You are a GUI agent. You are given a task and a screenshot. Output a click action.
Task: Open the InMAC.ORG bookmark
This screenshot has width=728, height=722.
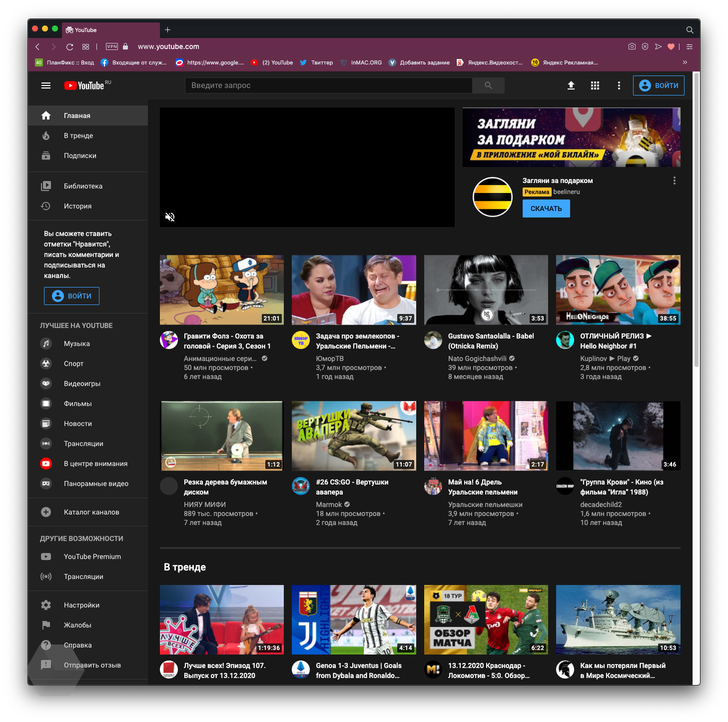(x=361, y=62)
